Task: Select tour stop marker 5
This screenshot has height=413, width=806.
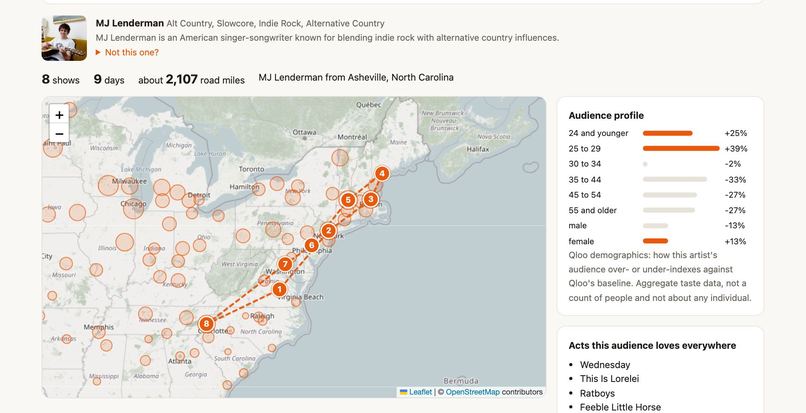Action: coord(348,200)
